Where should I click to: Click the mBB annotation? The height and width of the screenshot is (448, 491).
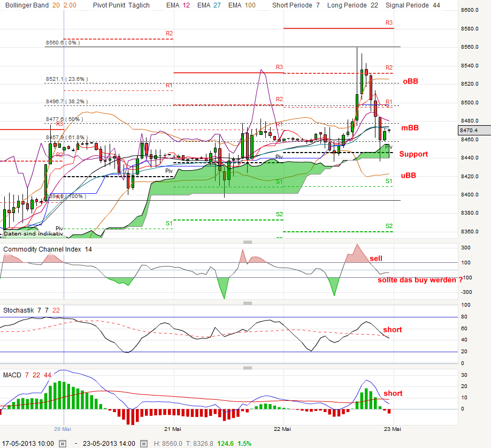coord(410,128)
